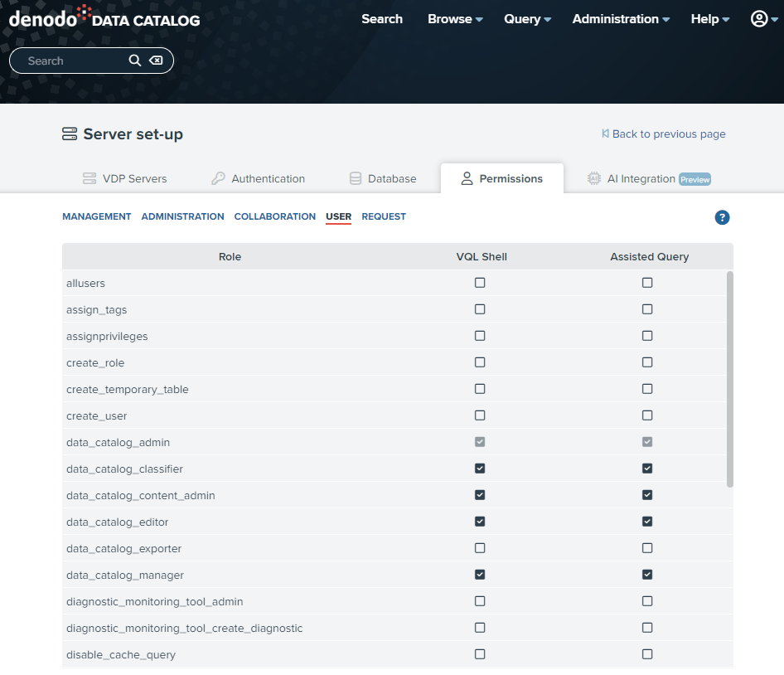
Task: Click the clear search backspace icon
Action: click(156, 61)
